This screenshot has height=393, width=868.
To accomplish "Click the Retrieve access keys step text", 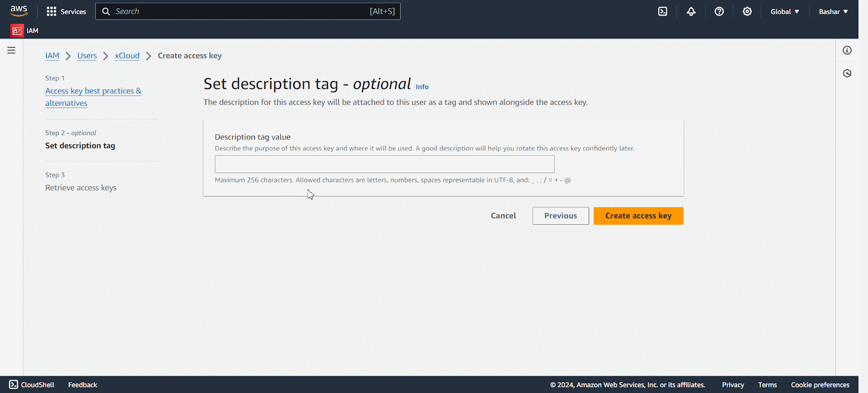I will (x=81, y=188).
